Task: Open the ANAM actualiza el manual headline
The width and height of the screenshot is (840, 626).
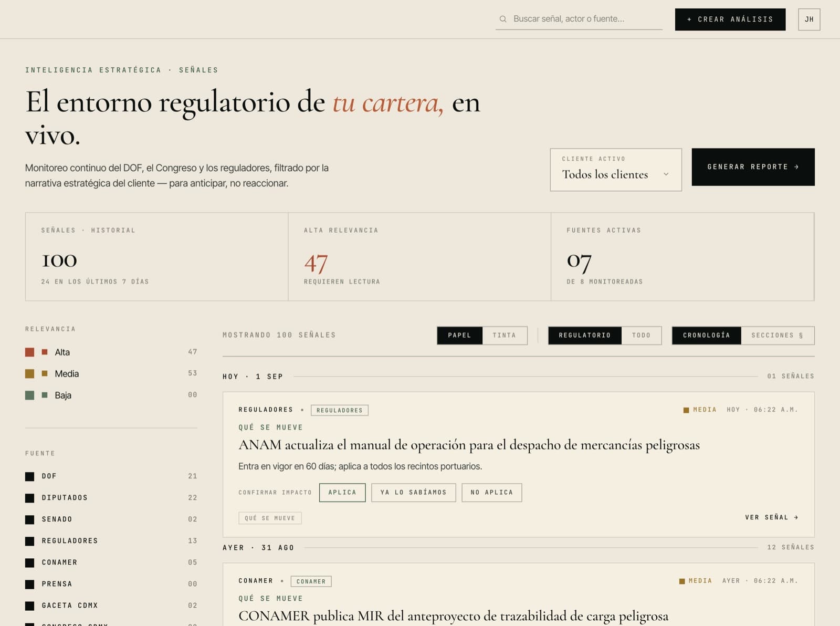Action: [x=469, y=445]
